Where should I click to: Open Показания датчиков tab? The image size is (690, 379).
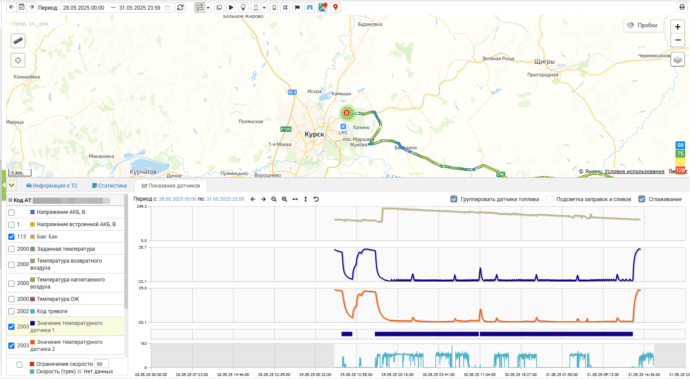[171, 186]
